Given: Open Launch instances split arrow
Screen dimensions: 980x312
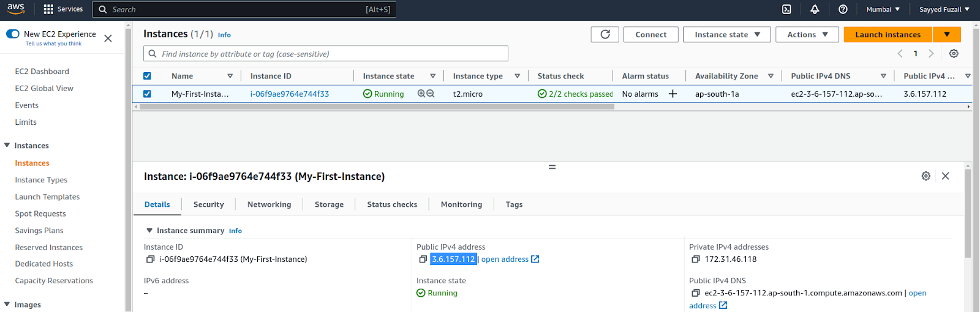Looking at the screenshot, I should 947,34.
